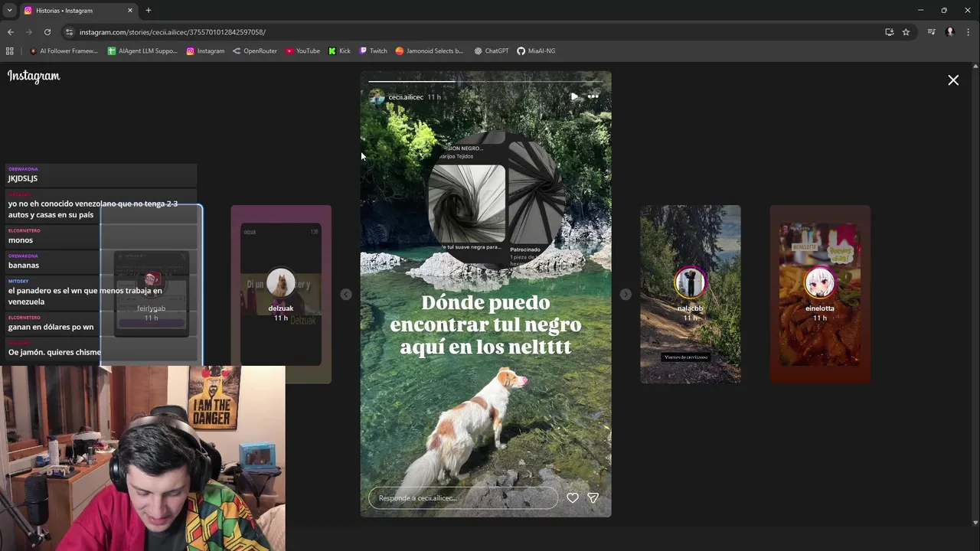
Task: Open the Twitch bookmark
Action: point(373,51)
